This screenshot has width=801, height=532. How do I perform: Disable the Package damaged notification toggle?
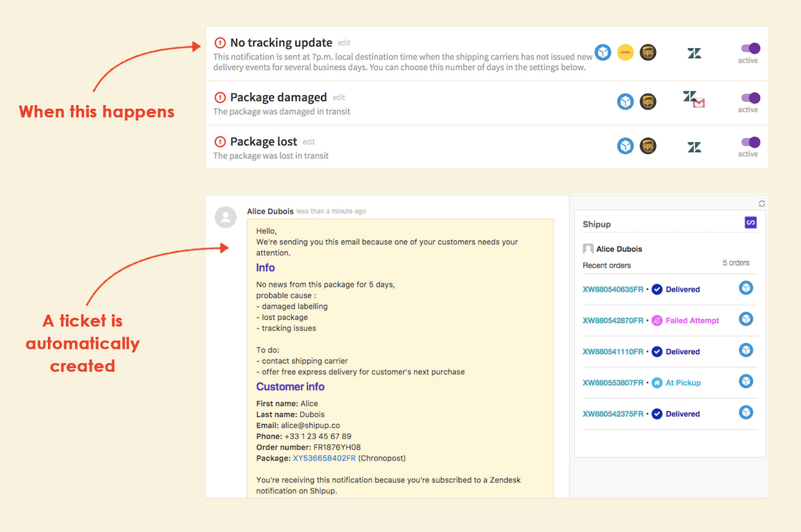(x=750, y=98)
